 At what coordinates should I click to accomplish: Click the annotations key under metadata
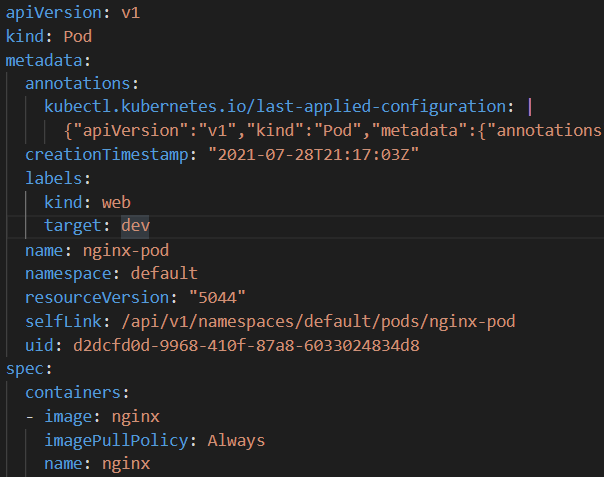point(82,82)
